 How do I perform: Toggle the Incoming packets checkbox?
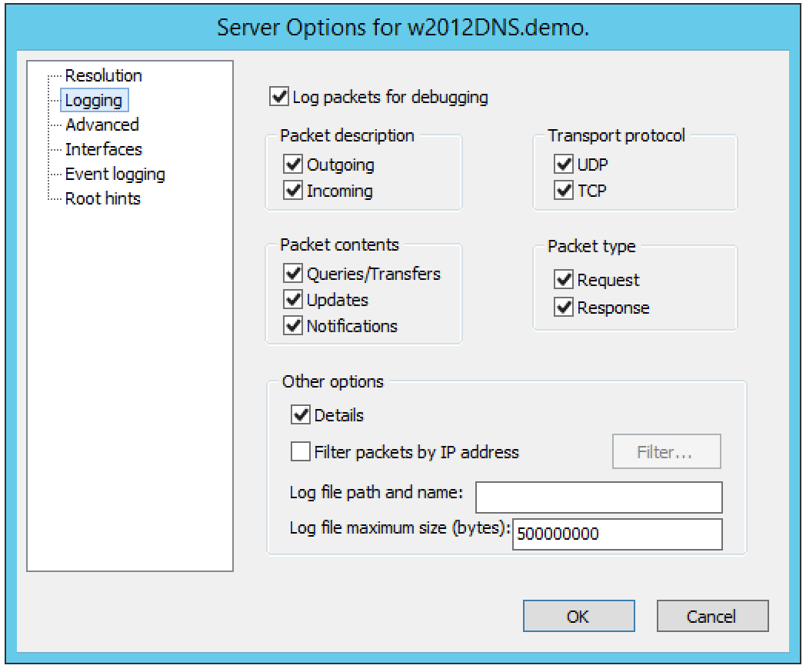click(293, 191)
